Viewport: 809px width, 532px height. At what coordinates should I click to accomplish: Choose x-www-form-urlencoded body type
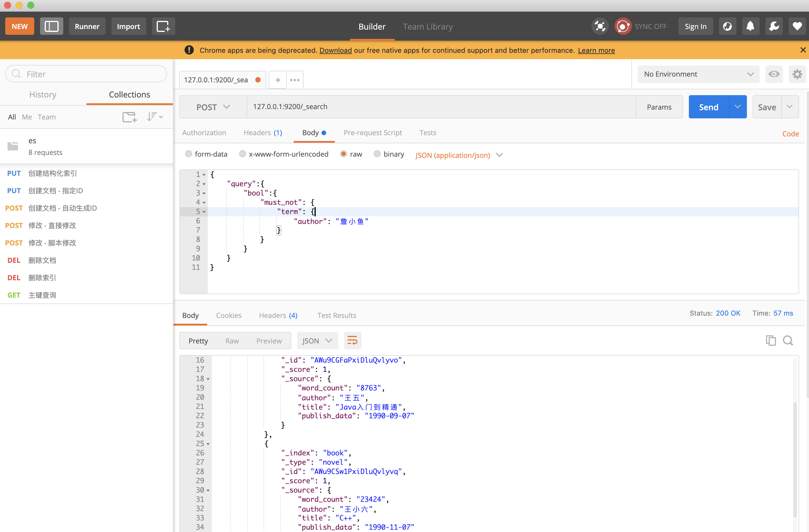(x=242, y=154)
